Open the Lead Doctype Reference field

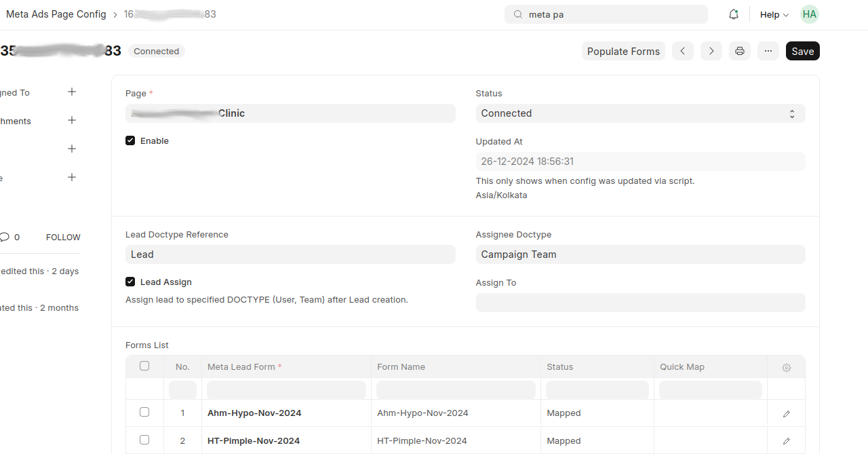(x=290, y=254)
